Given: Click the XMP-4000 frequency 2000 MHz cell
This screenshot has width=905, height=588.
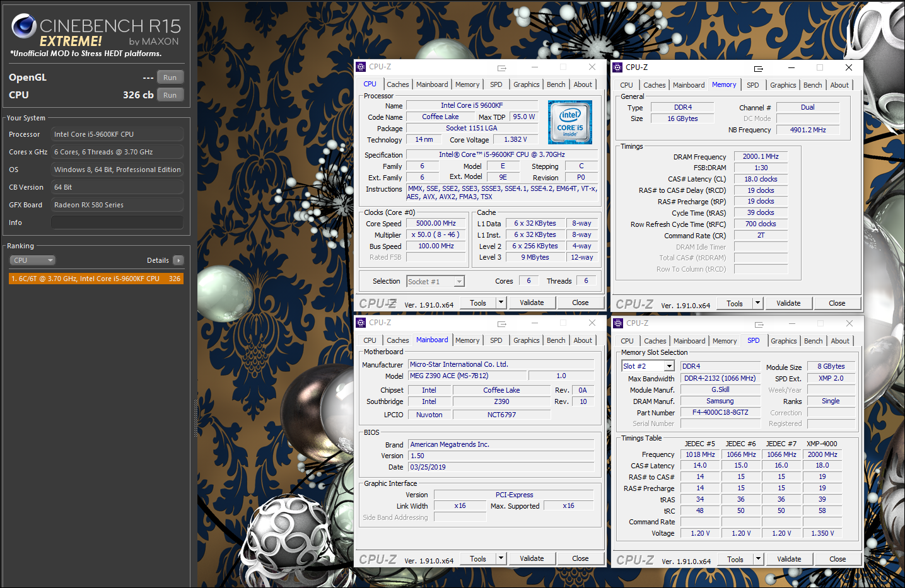Looking at the screenshot, I should pyautogui.click(x=822, y=454).
